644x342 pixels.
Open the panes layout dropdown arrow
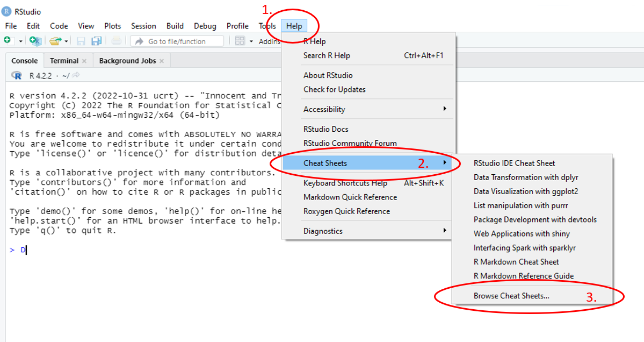tap(251, 41)
